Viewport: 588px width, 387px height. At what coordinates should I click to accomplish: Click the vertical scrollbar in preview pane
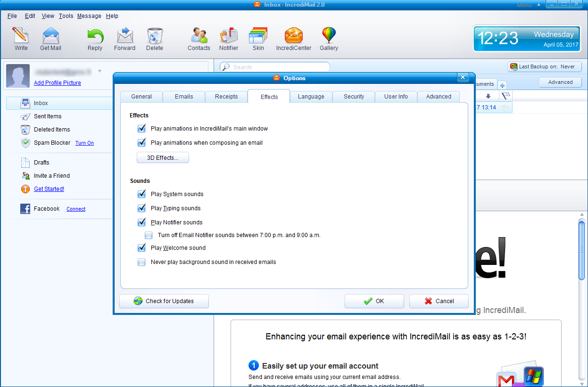pyautogui.click(x=581, y=250)
